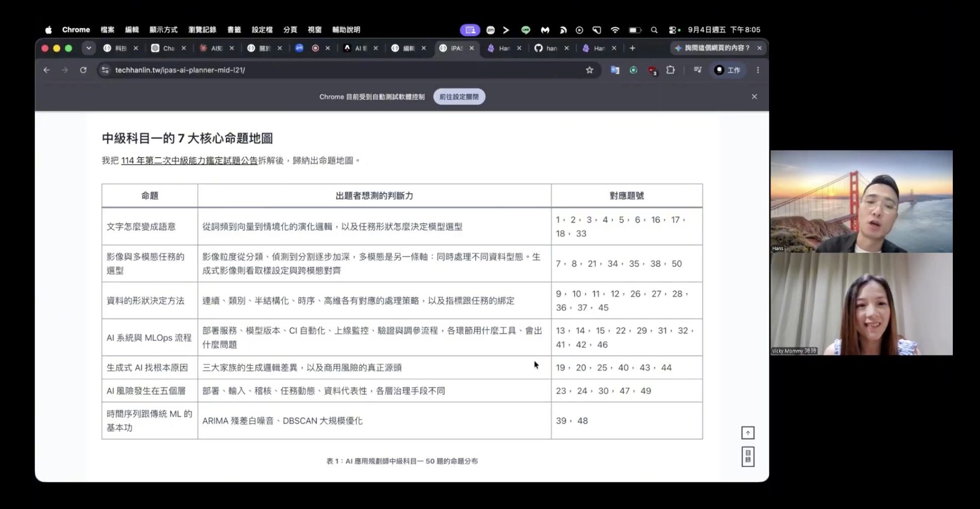Open the Chrome three-dot menu
This screenshot has height=509, width=980.
tap(758, 70)
